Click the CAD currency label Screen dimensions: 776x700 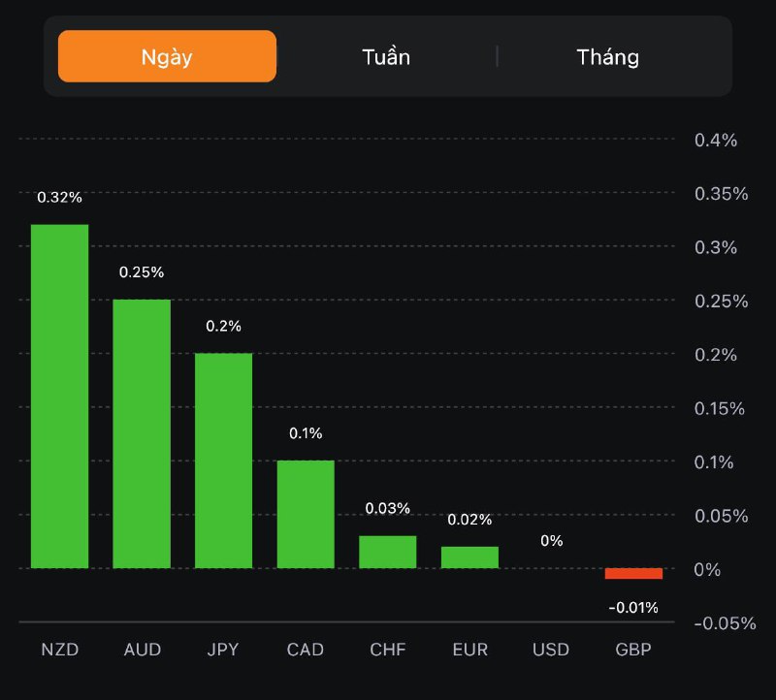click(306, 650)
